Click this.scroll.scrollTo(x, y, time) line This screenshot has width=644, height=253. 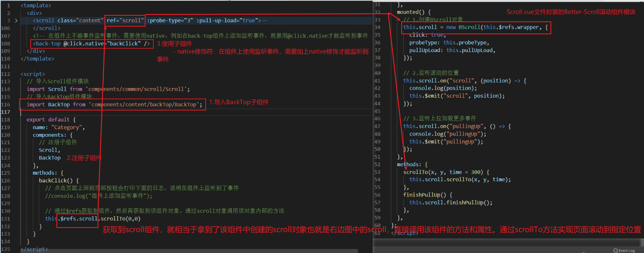[460, 180]
